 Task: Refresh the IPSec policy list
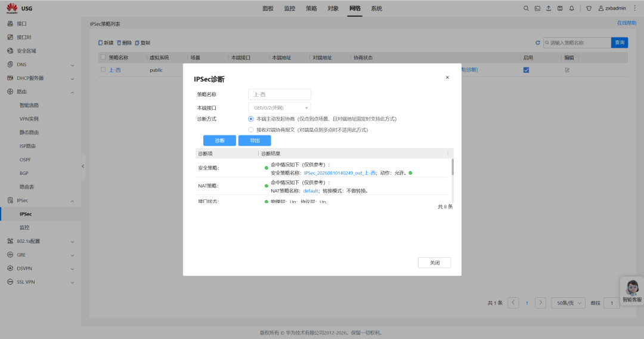pos(538,43)
